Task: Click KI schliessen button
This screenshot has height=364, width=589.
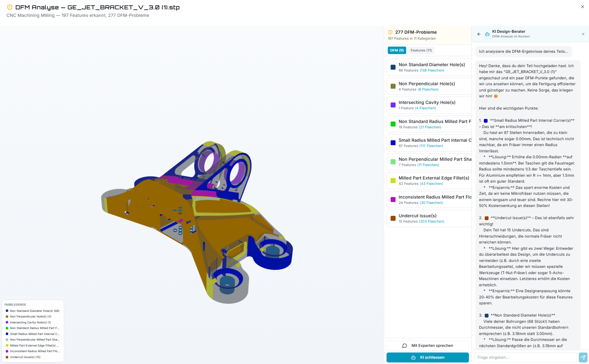Action: [x=428, y=357]
